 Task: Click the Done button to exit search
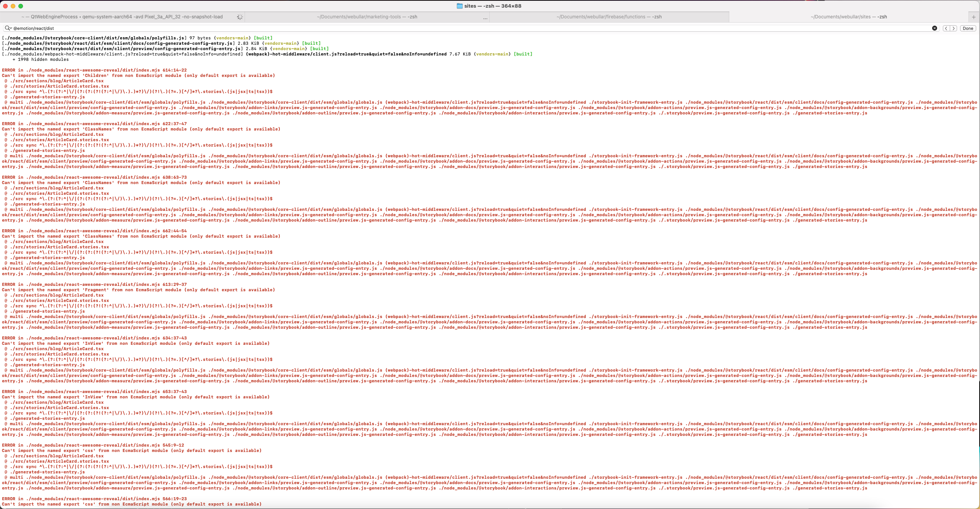pos(969,28)
